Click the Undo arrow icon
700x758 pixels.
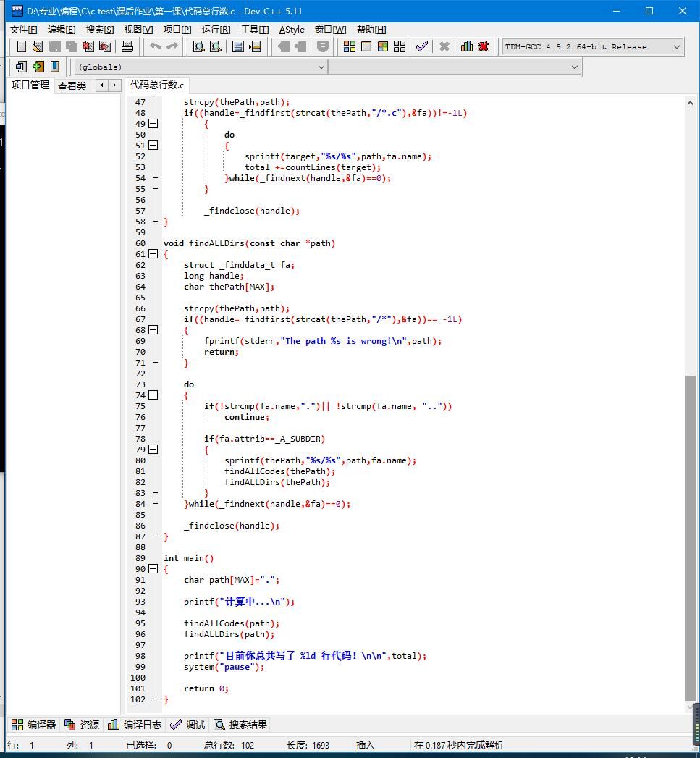coord(156,46)
